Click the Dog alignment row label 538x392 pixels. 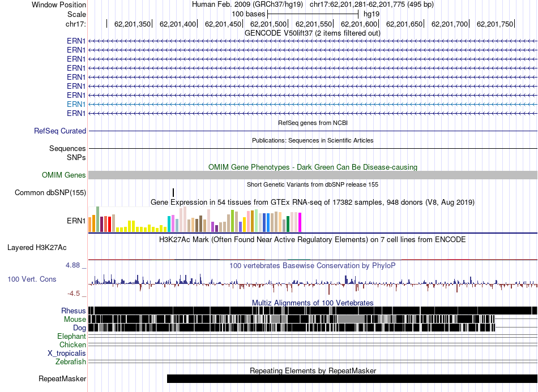[79, 328]
